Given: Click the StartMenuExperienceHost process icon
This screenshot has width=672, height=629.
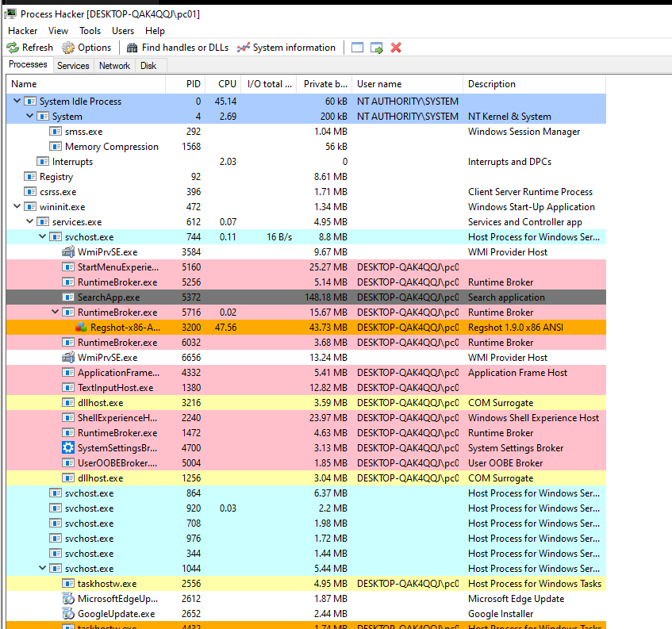Looking at the screenshot, I should point(68,267).
